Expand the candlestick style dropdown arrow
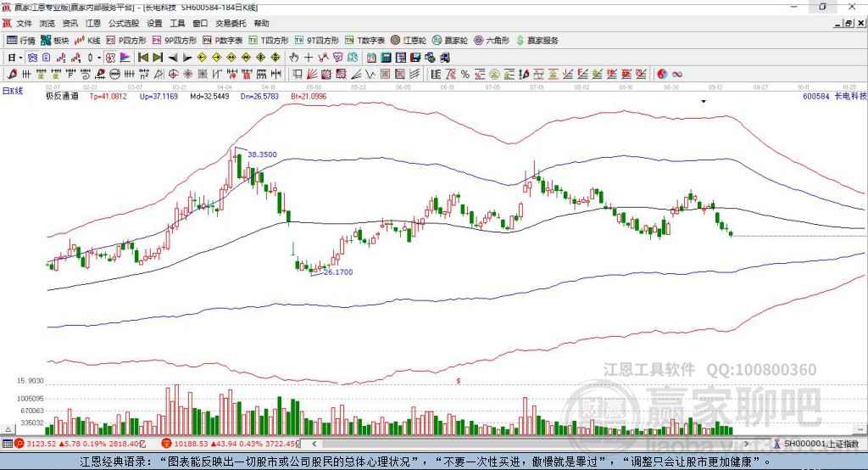Screen dimensions: 868x470 (x=99, y=58)
